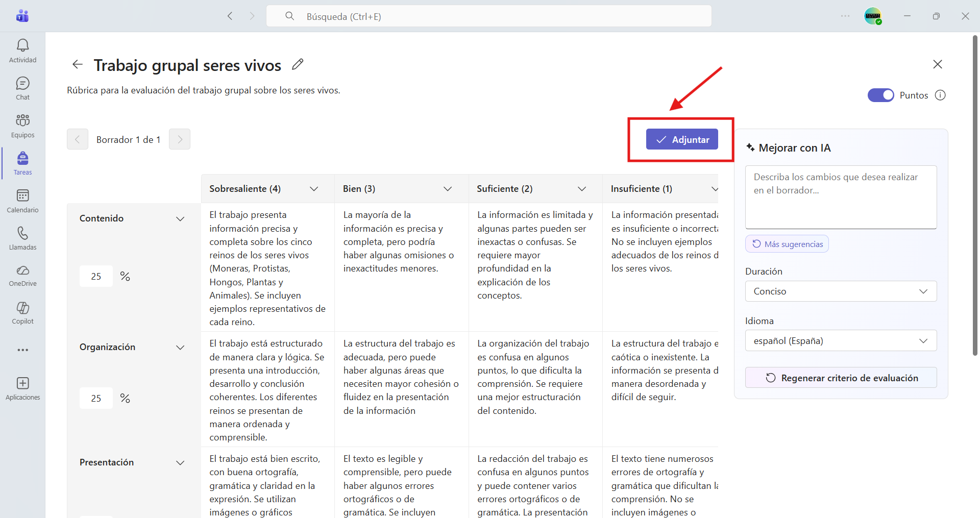Open the Duración Conciso dropdown
Image resolution: width=980 pixels, height=518 pixels.
(841, 291)
